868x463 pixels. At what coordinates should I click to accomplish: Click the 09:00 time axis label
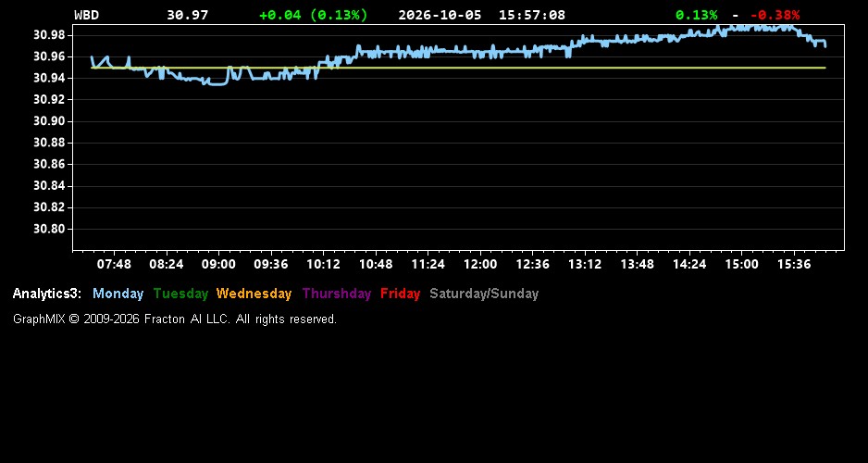point(218,264)
